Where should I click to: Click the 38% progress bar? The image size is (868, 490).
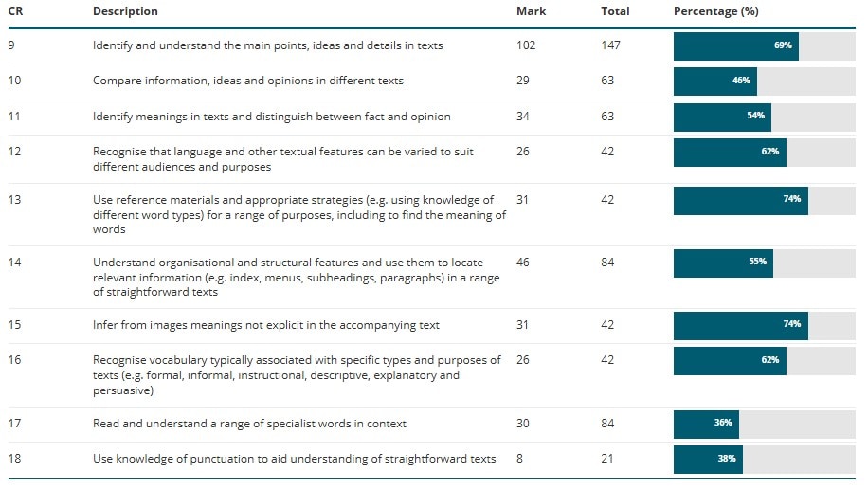click(x=764, y=459)
